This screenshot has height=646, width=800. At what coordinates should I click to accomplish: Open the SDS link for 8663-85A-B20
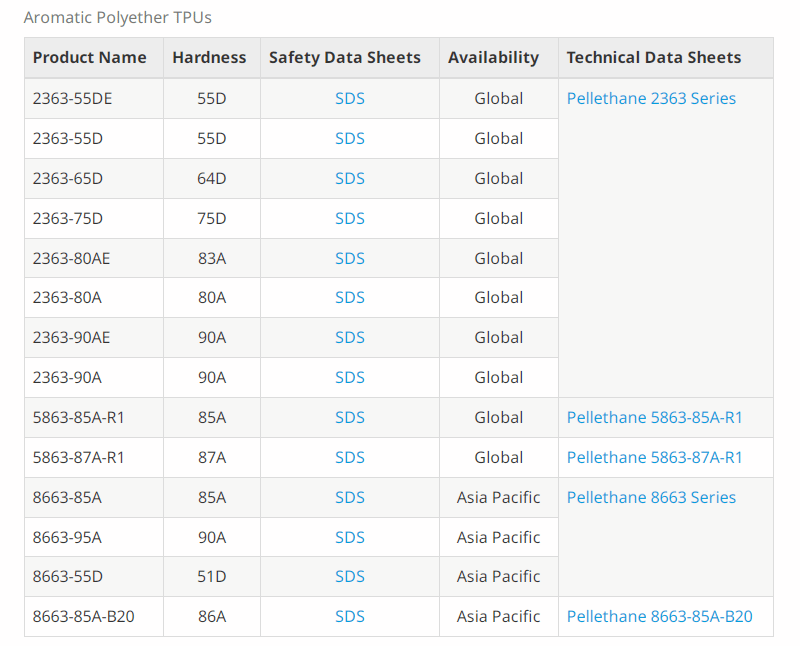click(349, 616)
